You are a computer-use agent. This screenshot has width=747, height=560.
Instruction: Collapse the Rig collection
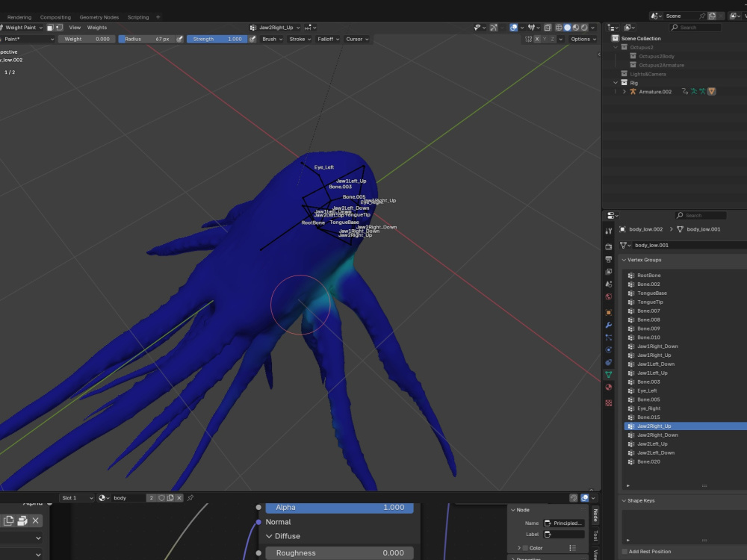pos(616,83)
